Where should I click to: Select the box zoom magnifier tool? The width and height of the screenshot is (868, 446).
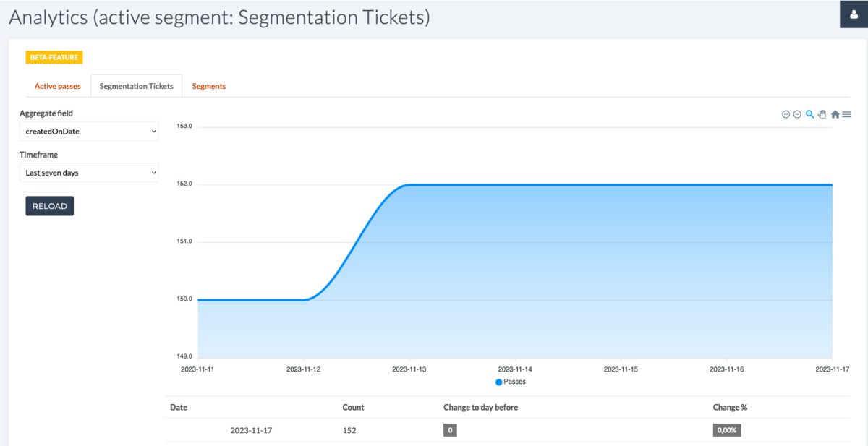(x=809, y=113)
